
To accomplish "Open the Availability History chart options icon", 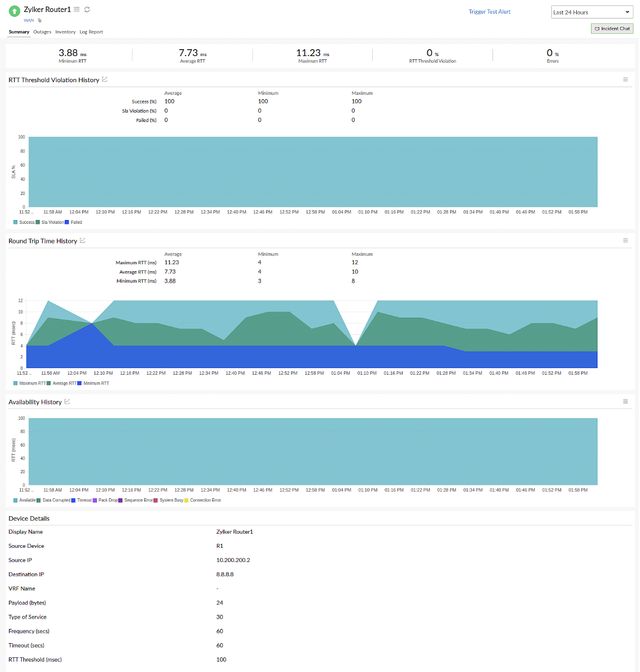I will tap(625, 401).
